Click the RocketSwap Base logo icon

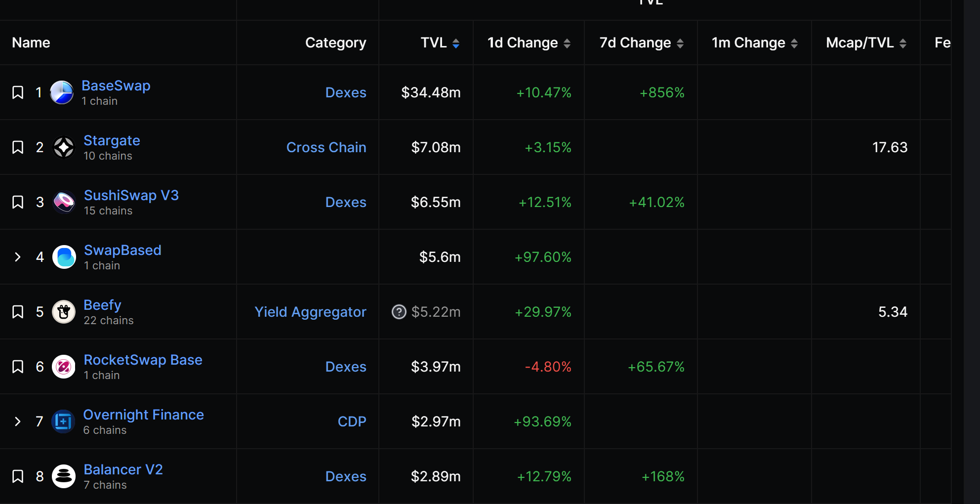(64, 367)
